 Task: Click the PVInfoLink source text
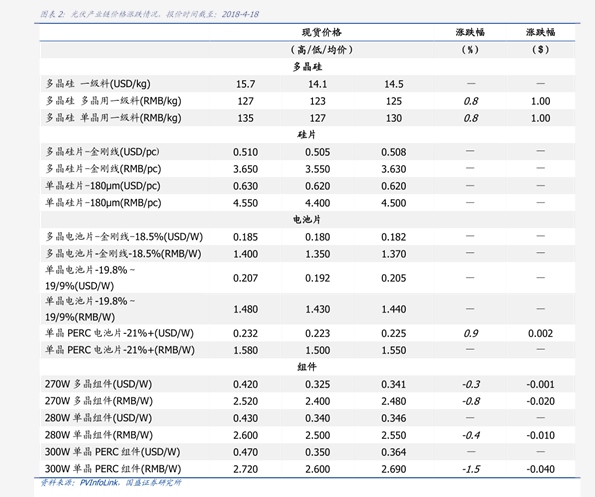(99, 483)
